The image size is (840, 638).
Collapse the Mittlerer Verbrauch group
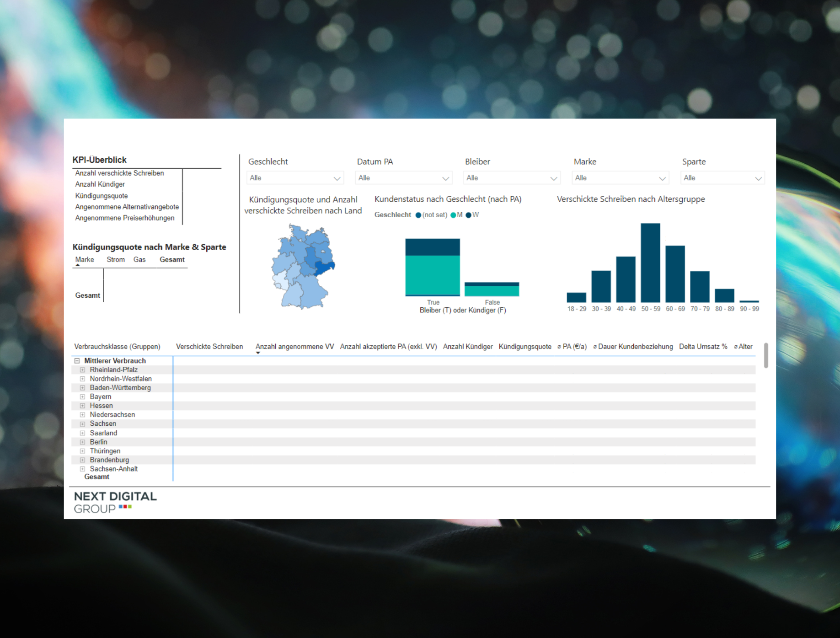[x=77, y=361]
